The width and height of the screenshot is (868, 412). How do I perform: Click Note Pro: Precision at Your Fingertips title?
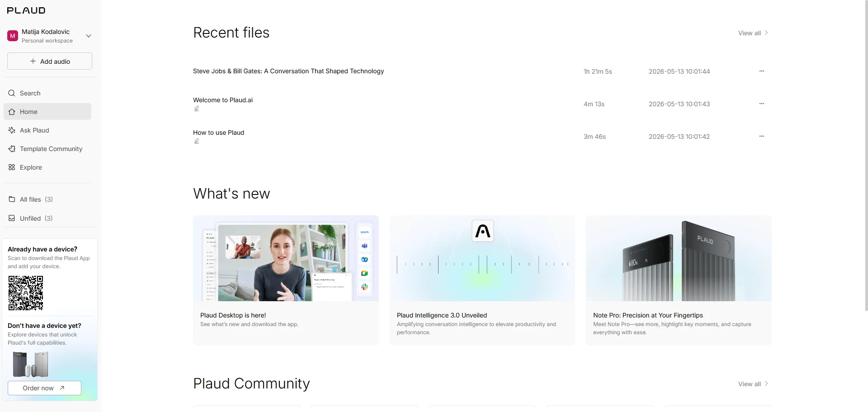tap(648, 315)
